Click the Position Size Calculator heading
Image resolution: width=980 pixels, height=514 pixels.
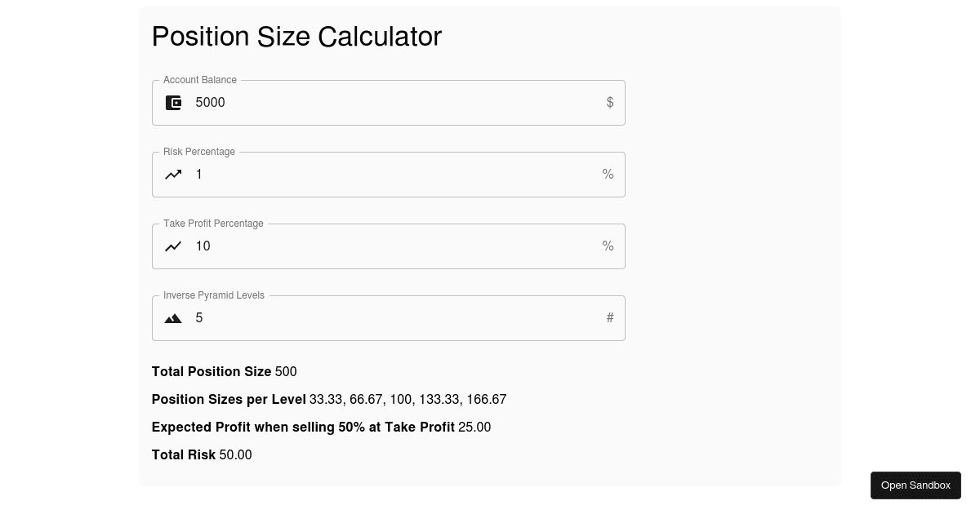296,36
